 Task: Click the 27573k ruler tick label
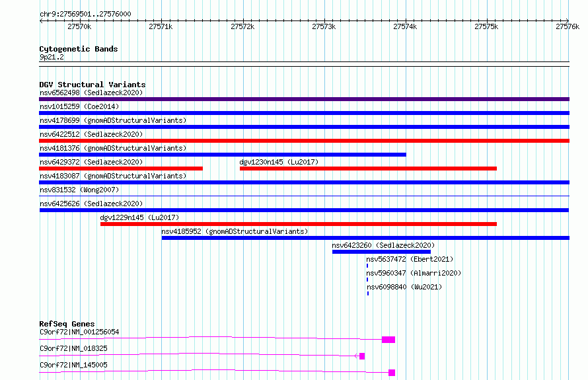point(324,26)
